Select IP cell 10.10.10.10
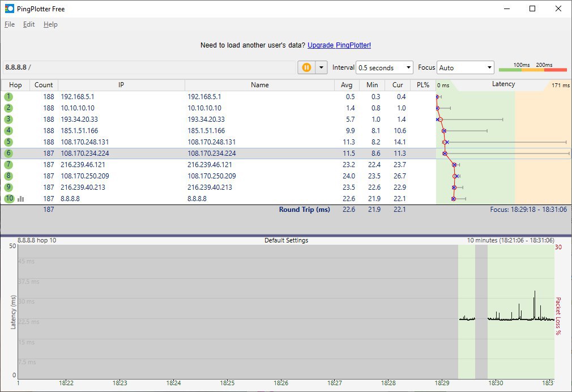 coord(78,108)
